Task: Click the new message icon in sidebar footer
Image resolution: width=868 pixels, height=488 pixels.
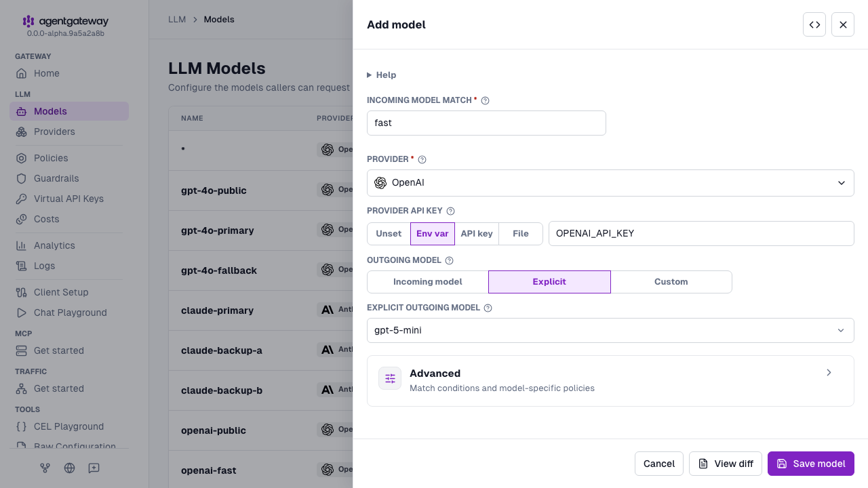Action: [x=94, y=468]
